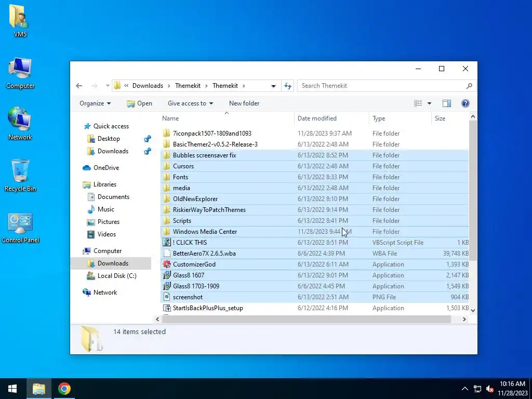Create a New folder

[x=244, y=103]
